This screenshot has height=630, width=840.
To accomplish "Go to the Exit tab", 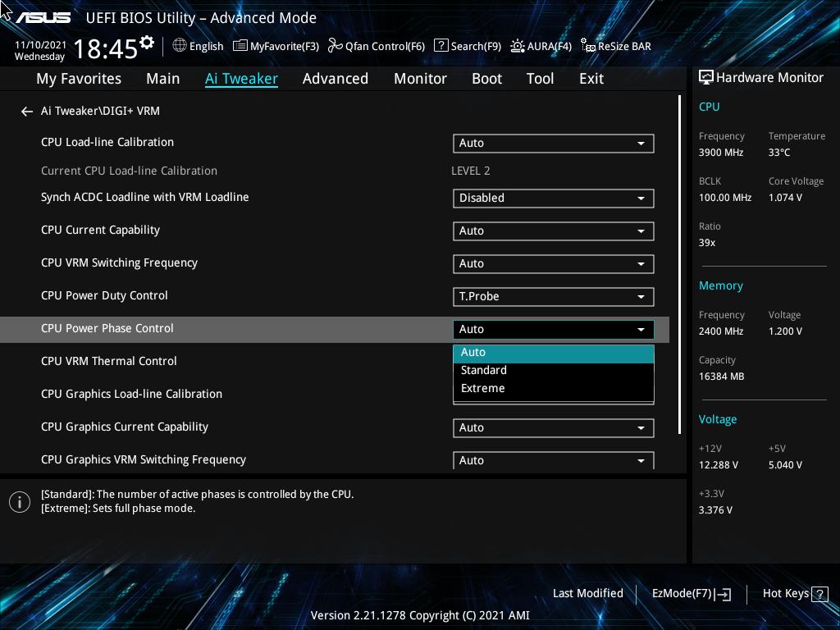I will [x=591, y=79].
